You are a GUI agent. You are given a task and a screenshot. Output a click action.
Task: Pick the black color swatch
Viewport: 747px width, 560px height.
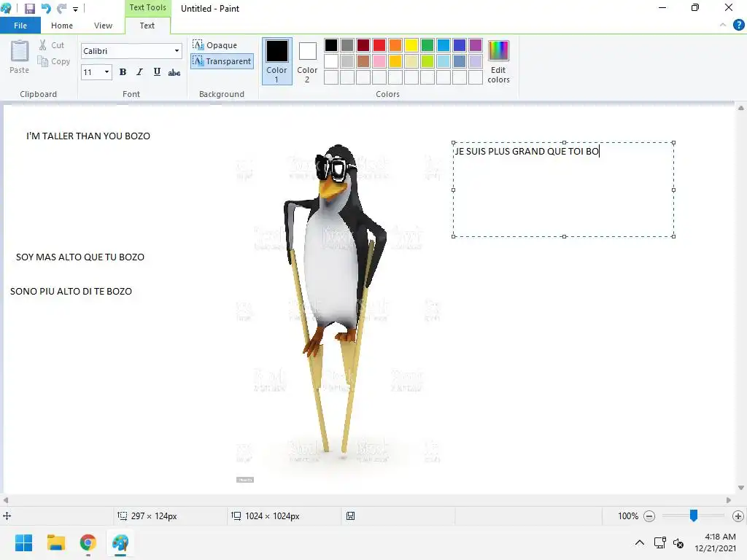point(331,45)
